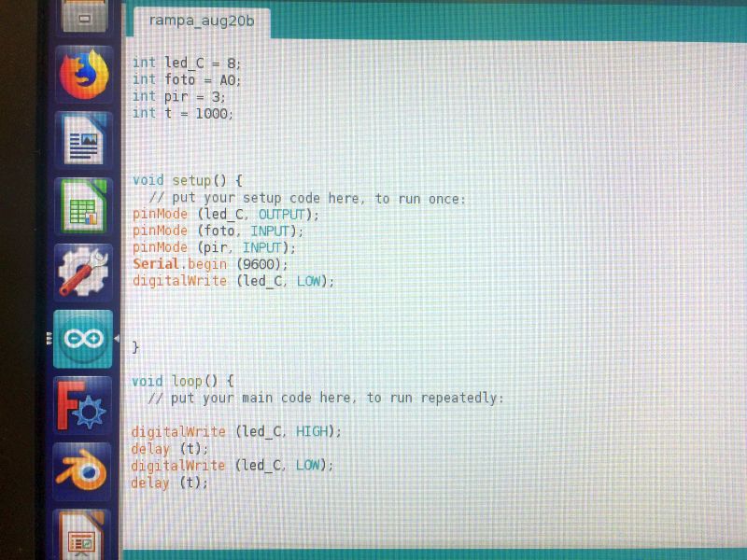Click the line 'int t = 1000;'
The width and height of the screenshot is (747, 560).
click(x=182, y=113)
